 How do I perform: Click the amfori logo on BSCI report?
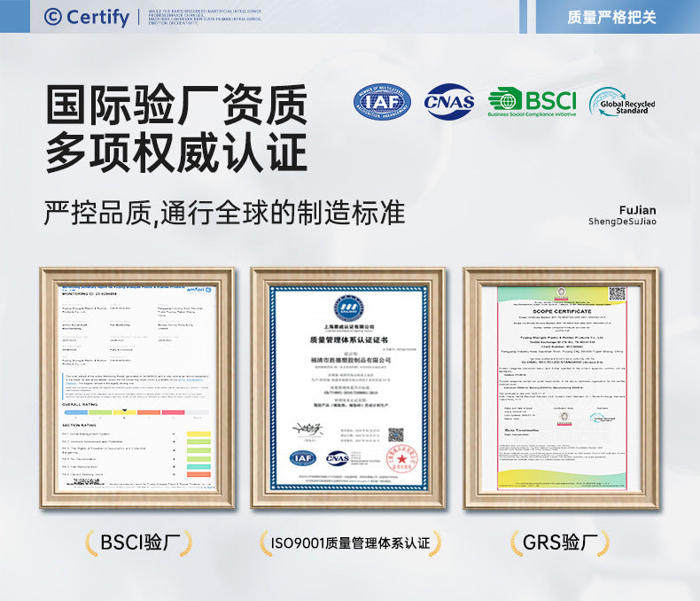[198, 290]
